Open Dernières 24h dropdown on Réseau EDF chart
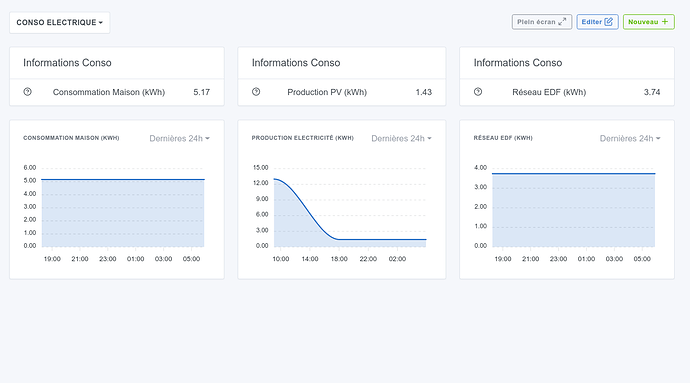690x383 pixels. (630, 139)
